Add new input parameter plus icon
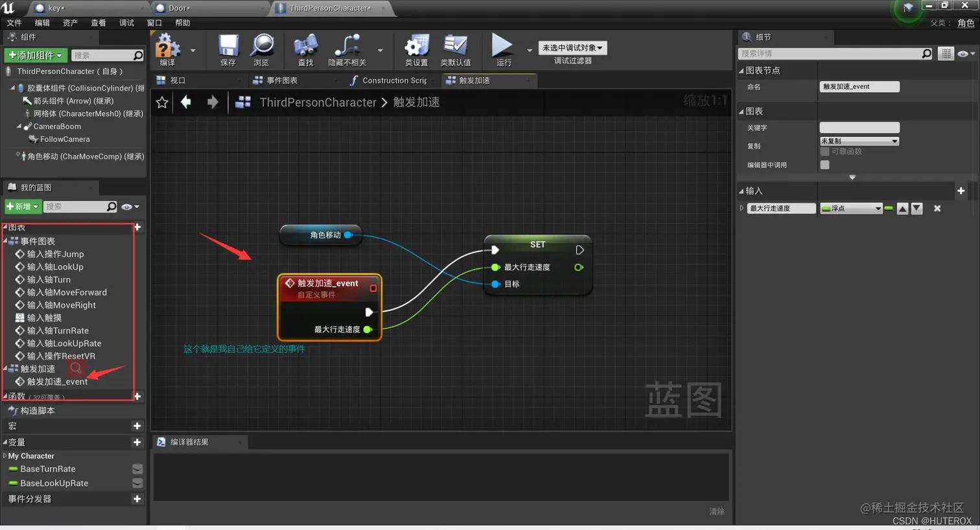Screen dimensions: 980x530 coord(961,191)
